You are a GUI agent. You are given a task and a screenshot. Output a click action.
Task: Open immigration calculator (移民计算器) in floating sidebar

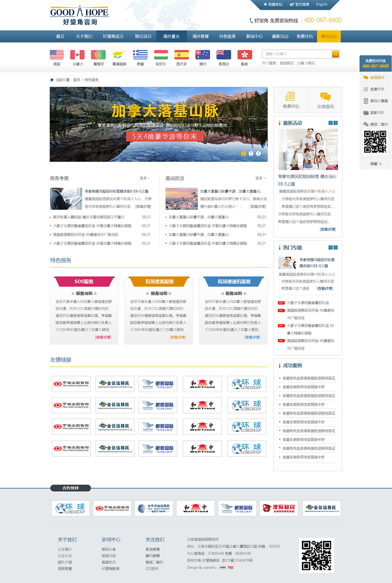376,101
